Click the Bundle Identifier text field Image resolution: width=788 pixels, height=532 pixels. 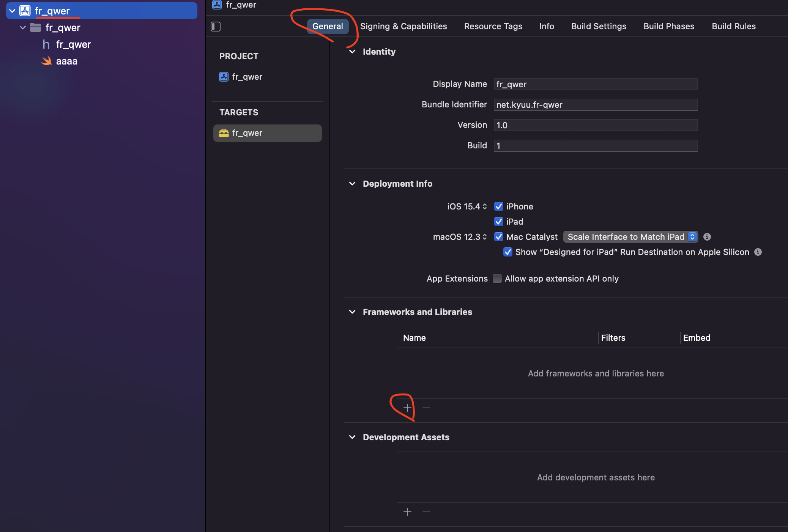[x=595, y=105]
